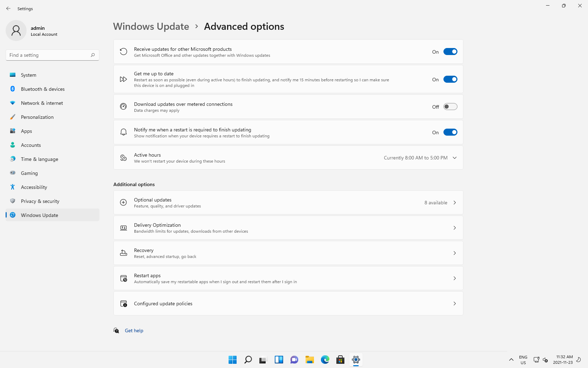The image size is (588, 368).
Task: Expand the Active hours dropdown chevron
Action: (x=455, y=158)
